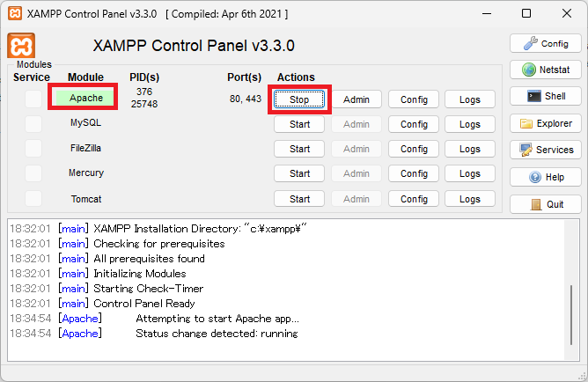588x382 pixels.
Task: Click the log panel vertical scrollbar
Action: tap(571, 314)
